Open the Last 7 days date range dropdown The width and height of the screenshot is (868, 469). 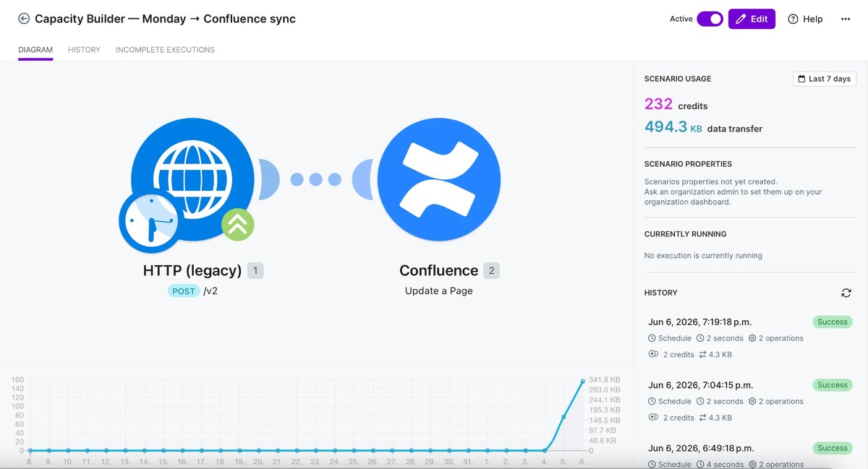tap(825, 79)
